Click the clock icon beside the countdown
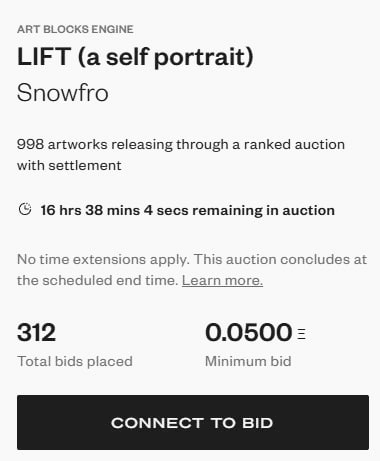 pyautogui.click(x=25, y=210)
